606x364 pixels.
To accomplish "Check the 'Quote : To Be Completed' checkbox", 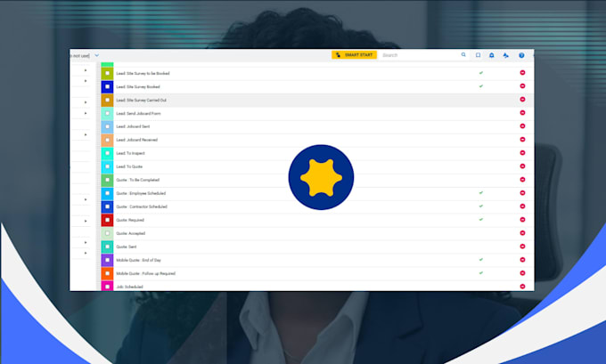I will (x=108, y=180).
